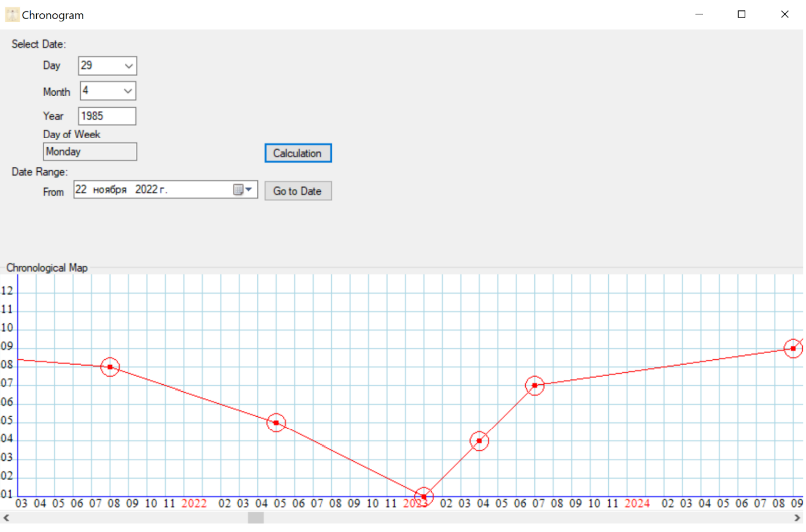Click the Select Date label
806x532 pixels.
point(39,44)
